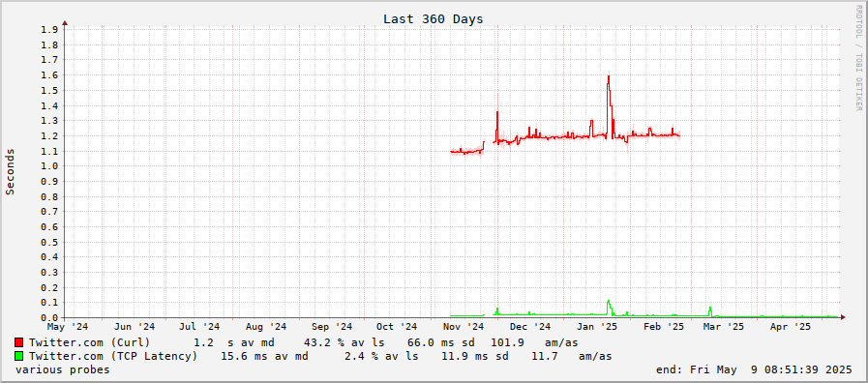Click the red Twitter.com (Curl) legend swatch
The width and height of the screenshot is (868, 383).
19,342
